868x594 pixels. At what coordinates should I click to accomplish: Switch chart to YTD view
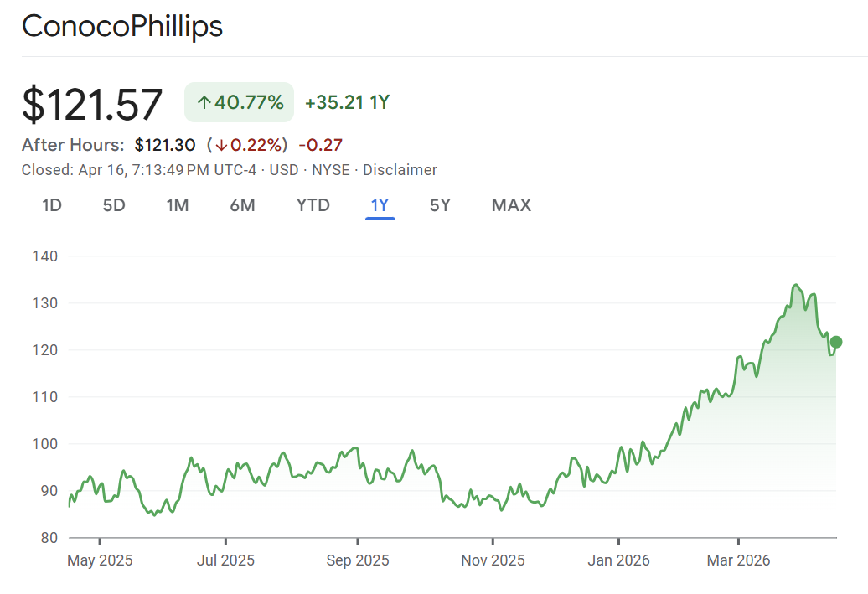coord(313,205)
